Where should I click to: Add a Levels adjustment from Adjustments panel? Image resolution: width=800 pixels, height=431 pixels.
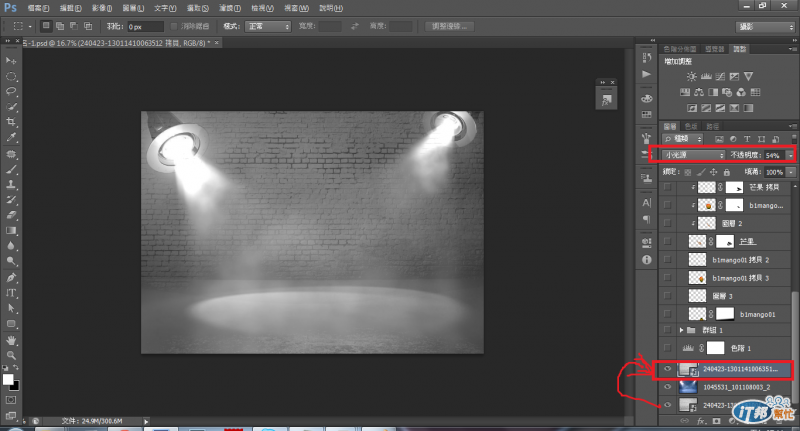point(706,77)
